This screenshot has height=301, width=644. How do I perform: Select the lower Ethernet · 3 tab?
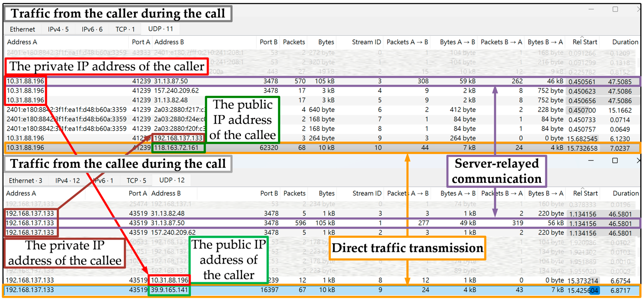[25, 180]
